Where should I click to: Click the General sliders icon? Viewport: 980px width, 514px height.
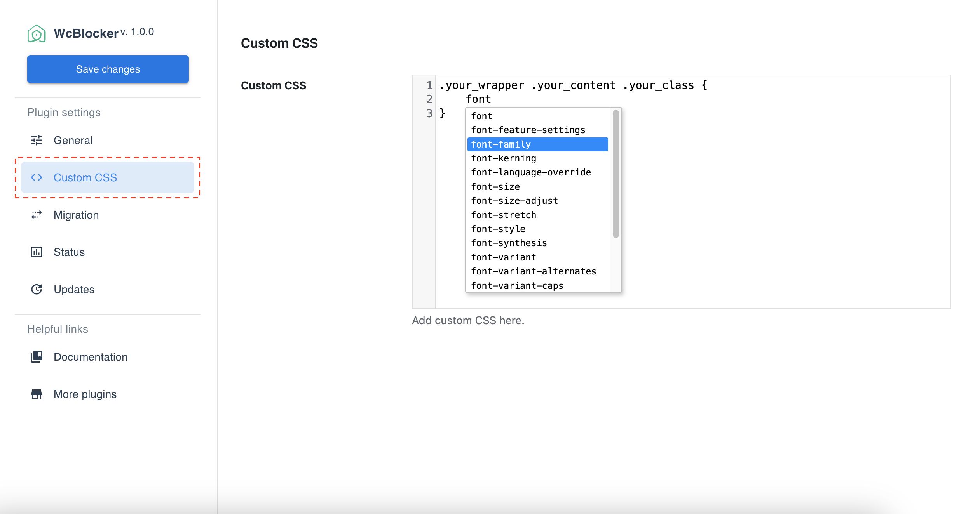click(x=37, y=140)
